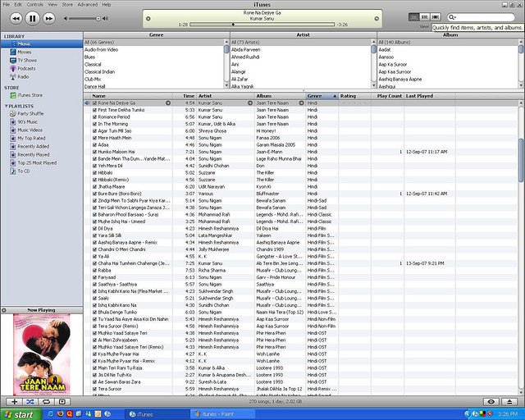Sort by the Play Count column
Viewport: 525px width, 420px height.
point(387,96)
